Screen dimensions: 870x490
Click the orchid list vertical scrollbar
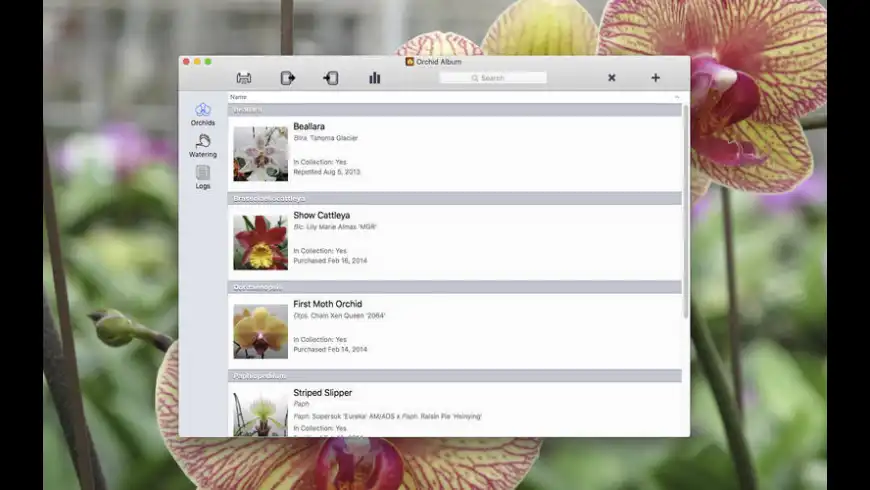pyautogui.click(x=686, y=211)
